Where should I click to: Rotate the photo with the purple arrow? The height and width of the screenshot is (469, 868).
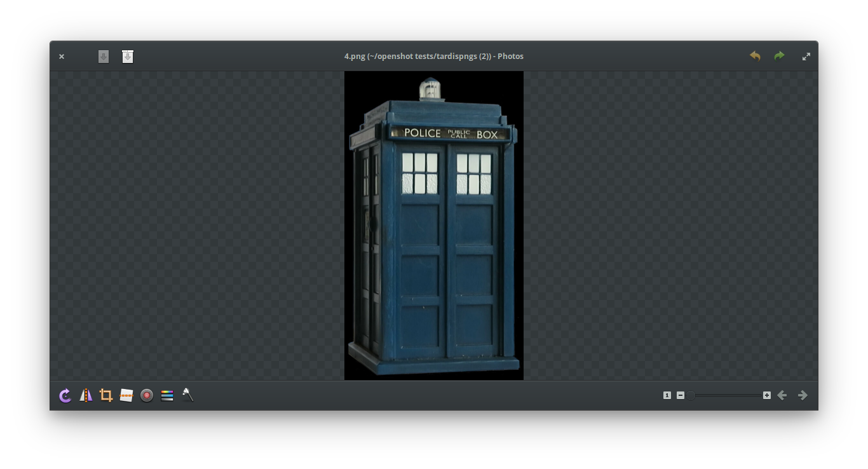[x=65, y=395]
